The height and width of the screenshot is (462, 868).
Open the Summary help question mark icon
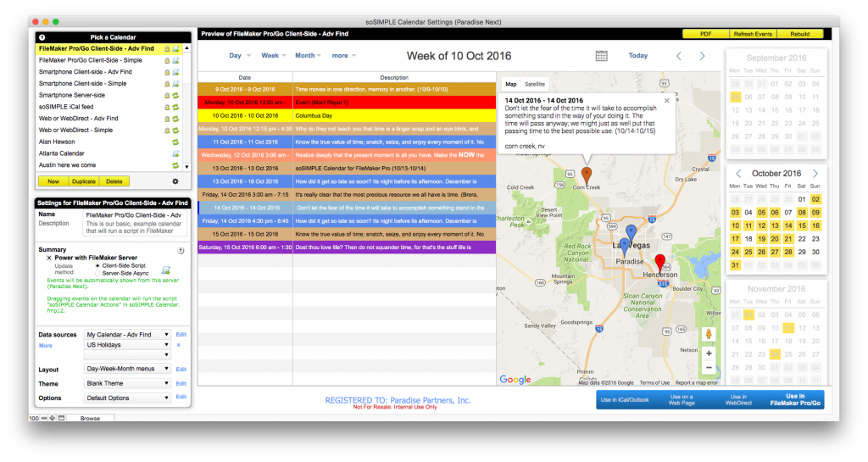pyautogui.click(x=181, y=250)
